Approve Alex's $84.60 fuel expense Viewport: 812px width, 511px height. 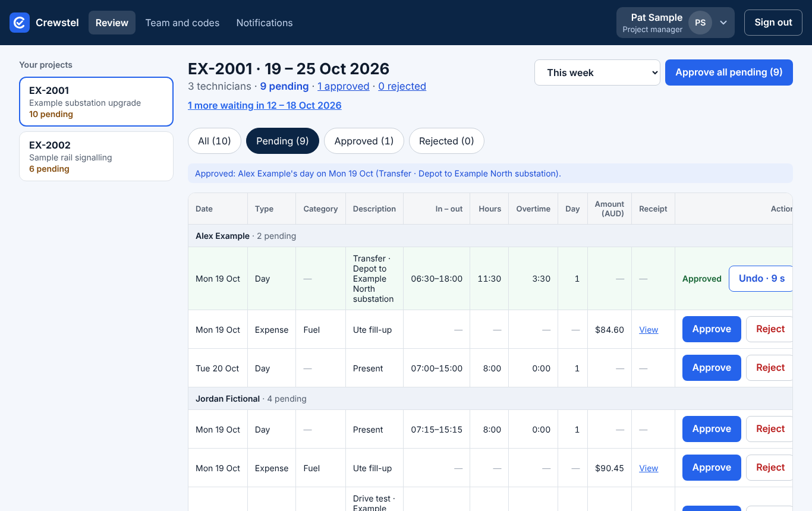point(712,329)
